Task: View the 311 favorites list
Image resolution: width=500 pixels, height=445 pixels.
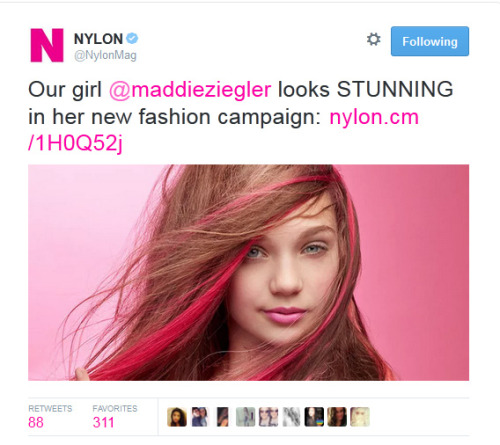Action: tap(115, 417)
